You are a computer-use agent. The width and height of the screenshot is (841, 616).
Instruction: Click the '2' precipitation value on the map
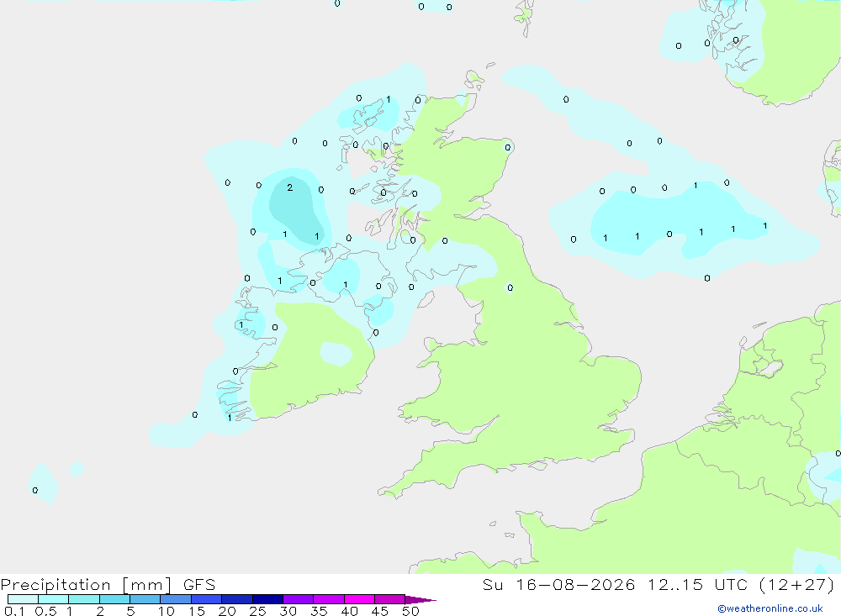click(x=289, y=187)
